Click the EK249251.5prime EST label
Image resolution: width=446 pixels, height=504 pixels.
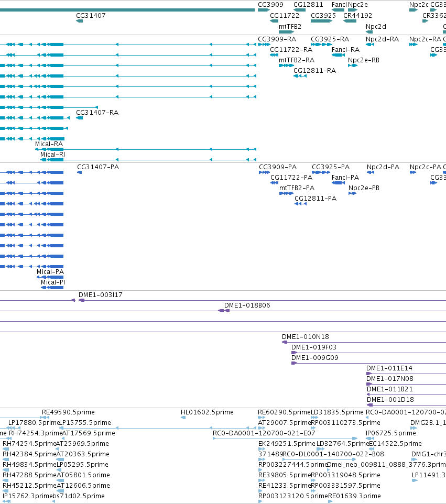(287, 444)
